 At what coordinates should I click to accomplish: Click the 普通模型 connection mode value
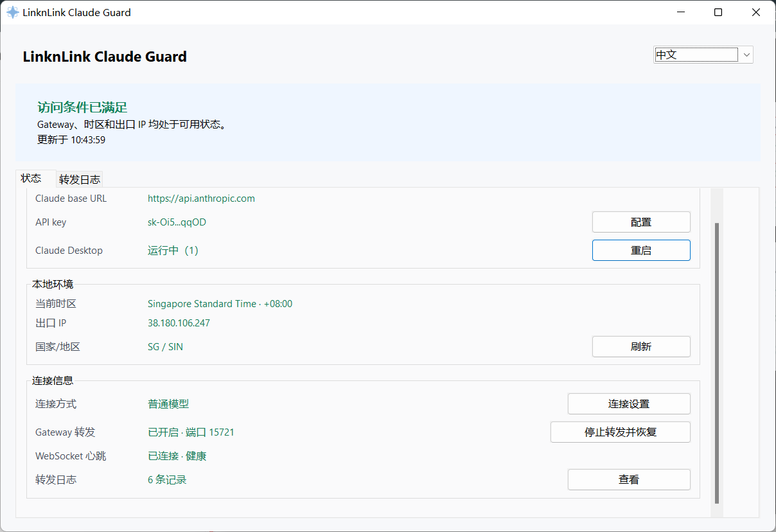pyautogui.click(x=168, y=404)
